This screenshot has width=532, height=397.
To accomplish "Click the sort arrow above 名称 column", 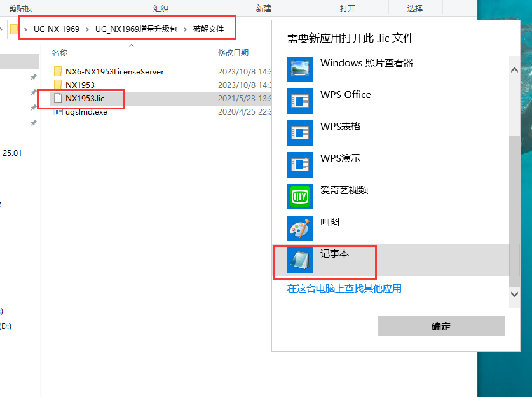I will pyautogui.click(x=132, y=46).
